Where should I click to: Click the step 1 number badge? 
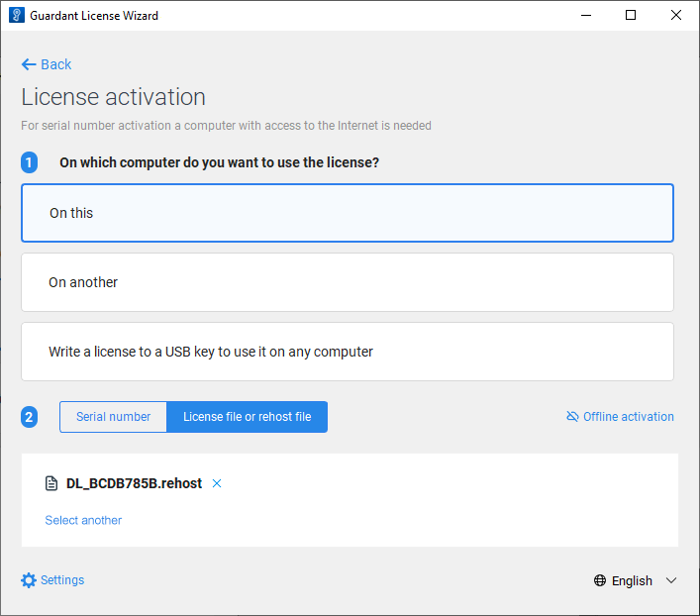pos(29,162)
